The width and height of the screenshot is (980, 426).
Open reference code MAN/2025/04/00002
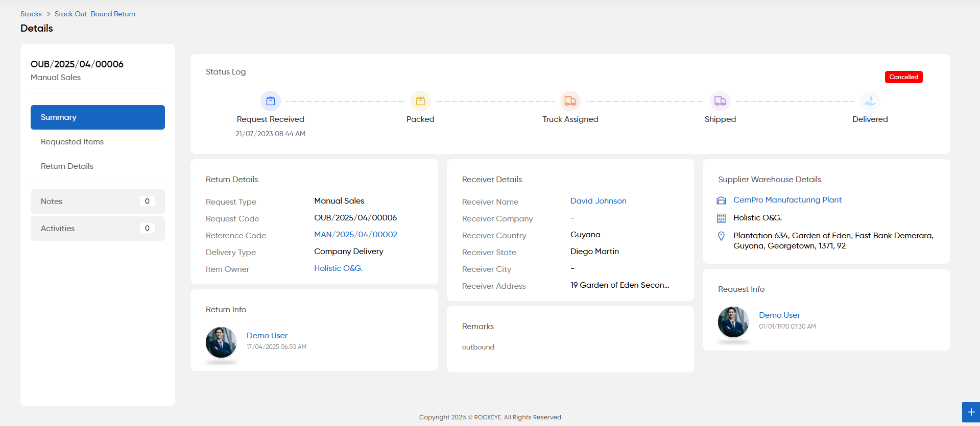356,235
